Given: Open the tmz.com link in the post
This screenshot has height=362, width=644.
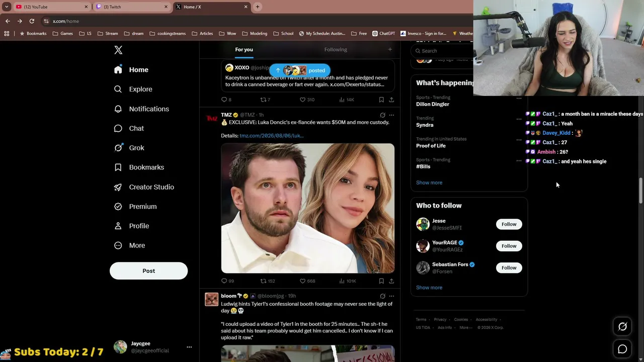Looking at the screenshot, I should click(x=272, y=136).
